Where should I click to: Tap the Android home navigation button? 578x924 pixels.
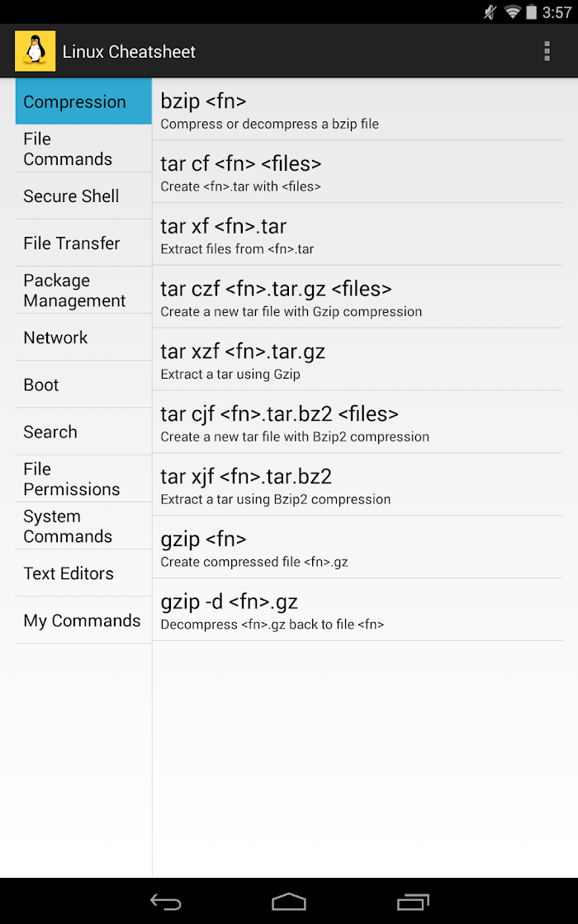[289, 902]
